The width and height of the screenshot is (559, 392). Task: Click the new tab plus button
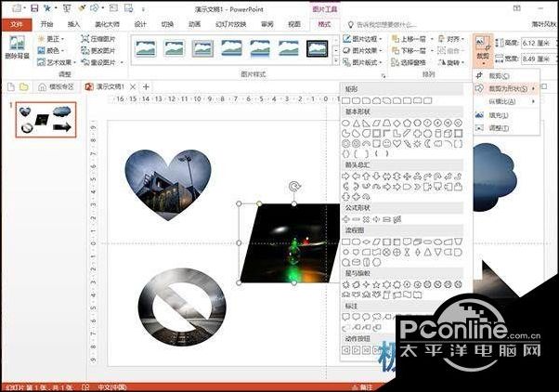146,86
